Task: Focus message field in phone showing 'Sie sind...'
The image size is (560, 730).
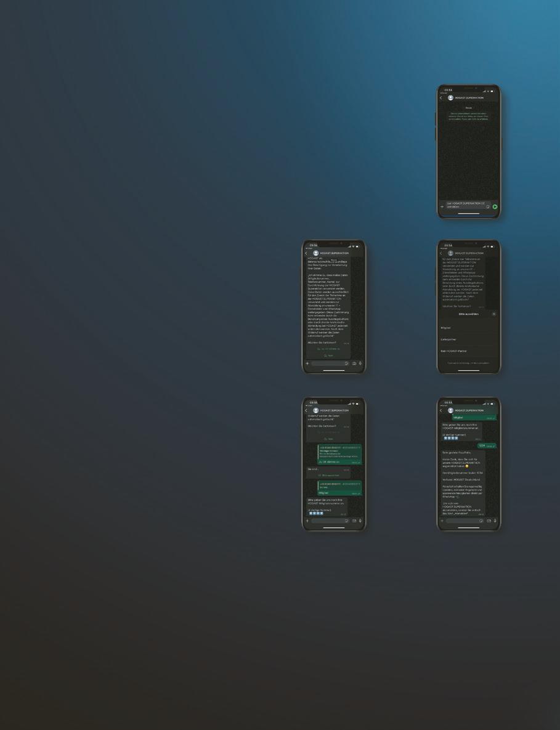Action: [330, 521]
